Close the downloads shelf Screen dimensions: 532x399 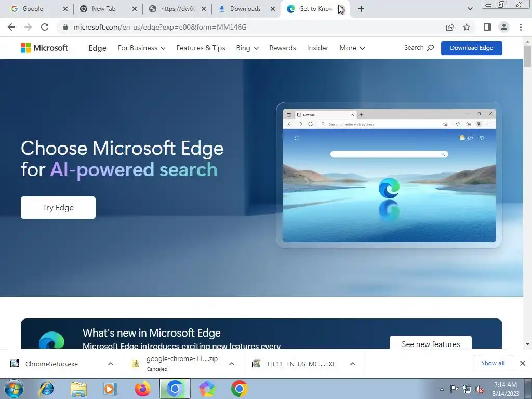coord(523,363)
